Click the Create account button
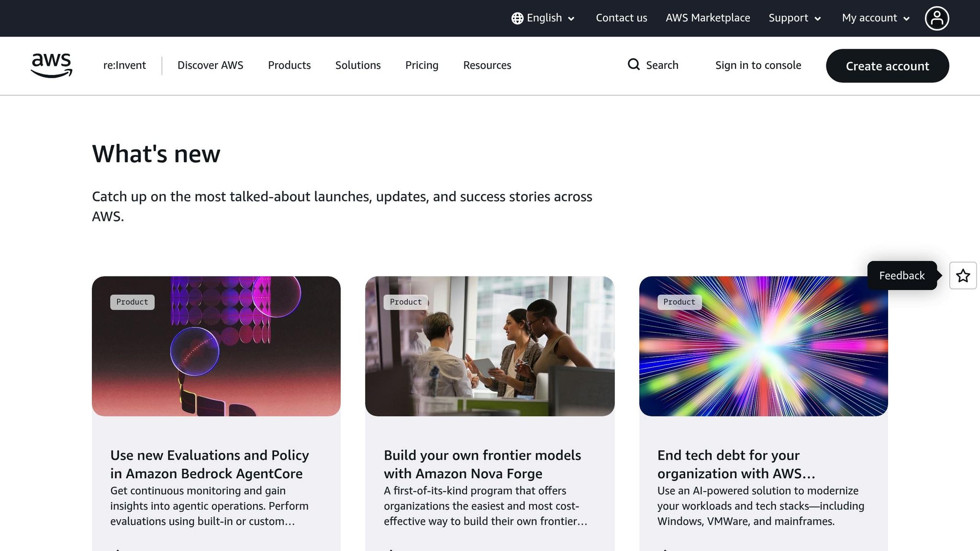The width and height of the screenshot is (980, 551). (x=887, y=66)
